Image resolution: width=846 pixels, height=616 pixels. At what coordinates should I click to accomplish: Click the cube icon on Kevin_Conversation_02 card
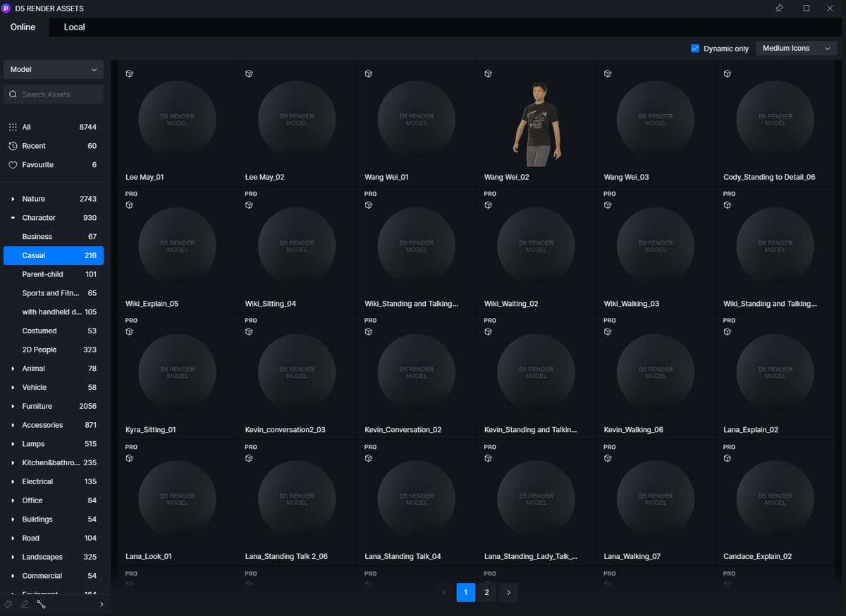(x=369, y=331)
